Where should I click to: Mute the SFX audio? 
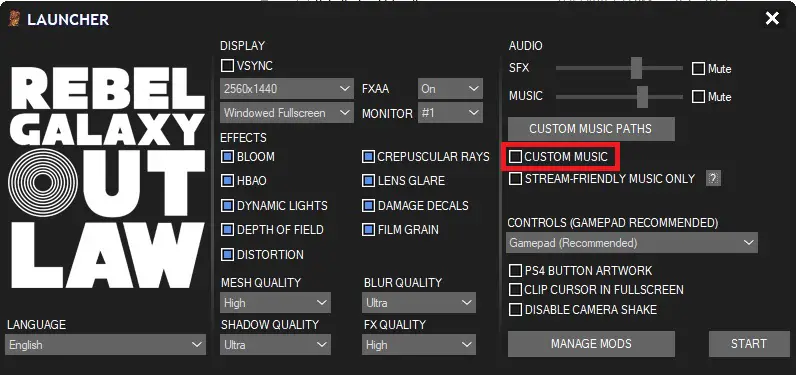pyautogui.click(x=699, y=69)
